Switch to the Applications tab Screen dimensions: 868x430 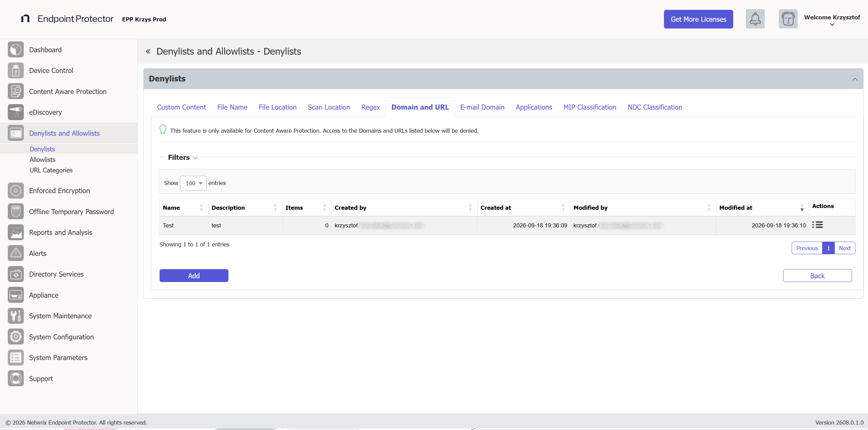tap(534, 107)
